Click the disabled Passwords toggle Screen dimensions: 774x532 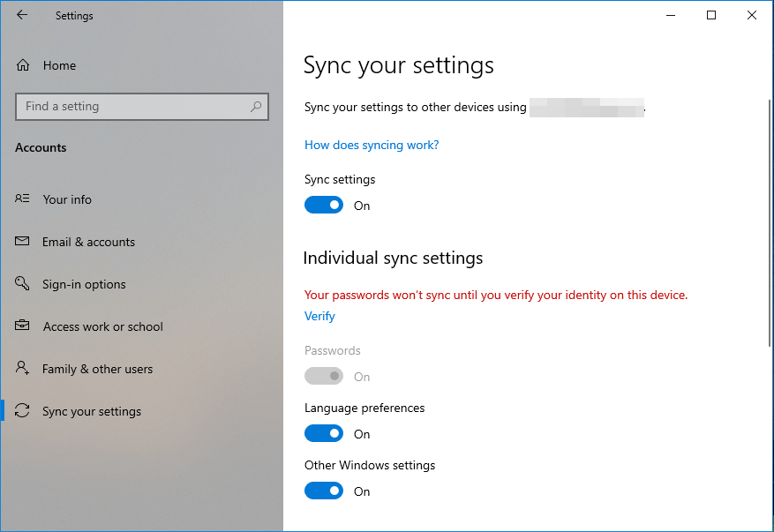point(324,376)
